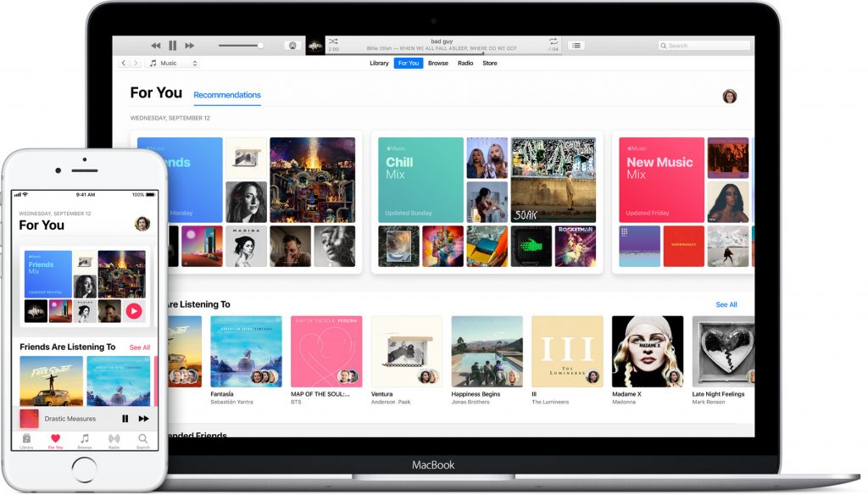The height and width of the screenshot is (495, 868).
Task: Tap the red play button on iPhone mix
Action: 134,311
